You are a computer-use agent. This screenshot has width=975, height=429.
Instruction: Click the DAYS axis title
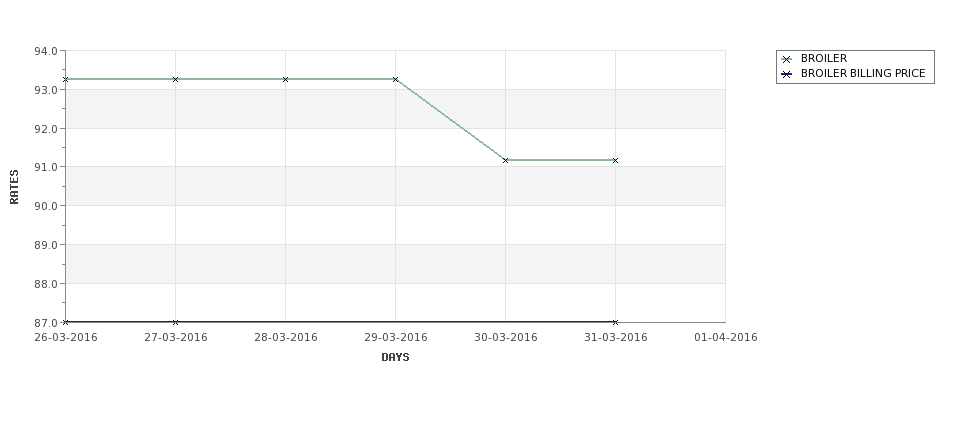pyautogui.click(x=395, y=358)
